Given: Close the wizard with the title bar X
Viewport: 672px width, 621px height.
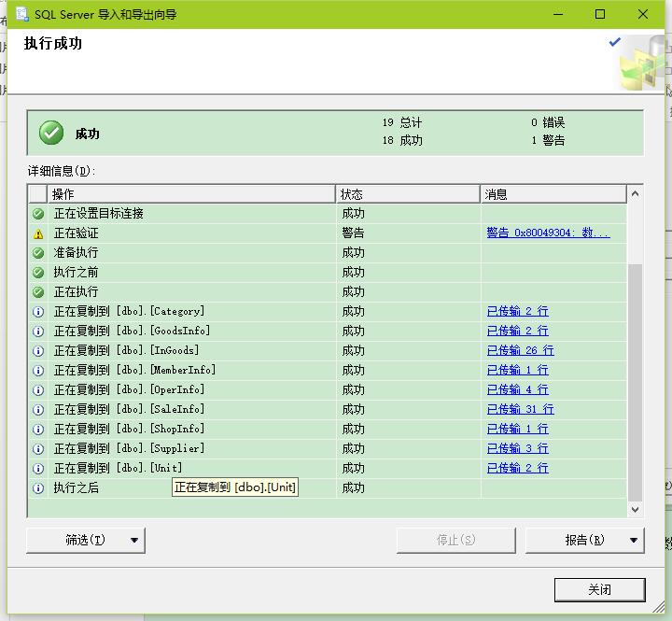Looking at the screenshot, I should pyautogui.click(x=642, y=14).
